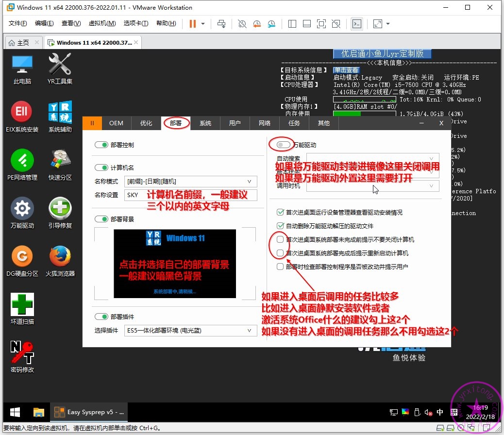Switch to the 网络 tab

click(x=265, y=123)
